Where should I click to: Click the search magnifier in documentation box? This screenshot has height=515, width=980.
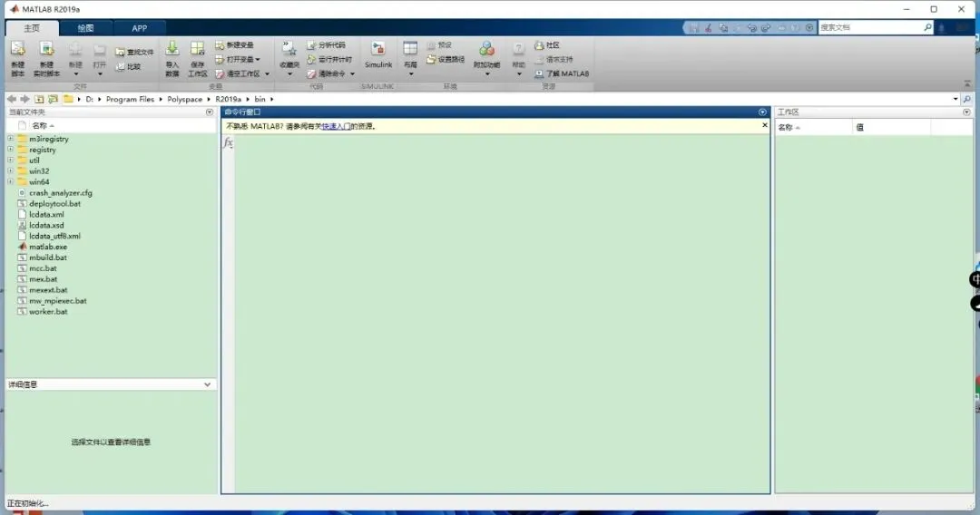tap(927, 27)
